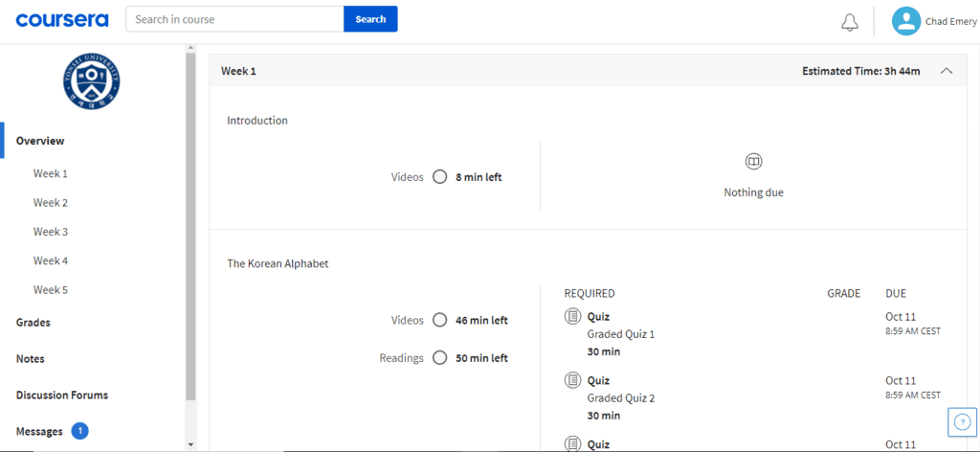This screenshot has width=980, height=452.
Task: Open the notifications bell
Action: (x=850, y=22)
